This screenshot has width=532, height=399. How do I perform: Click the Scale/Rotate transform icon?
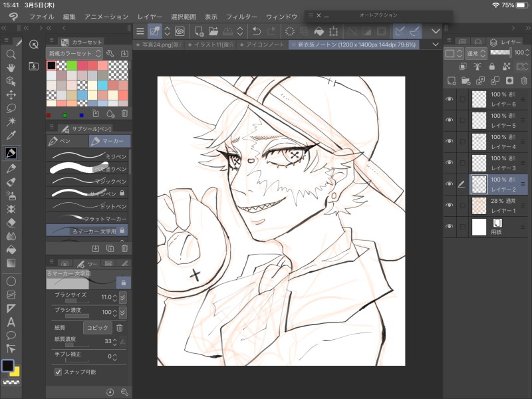[334, 31]
